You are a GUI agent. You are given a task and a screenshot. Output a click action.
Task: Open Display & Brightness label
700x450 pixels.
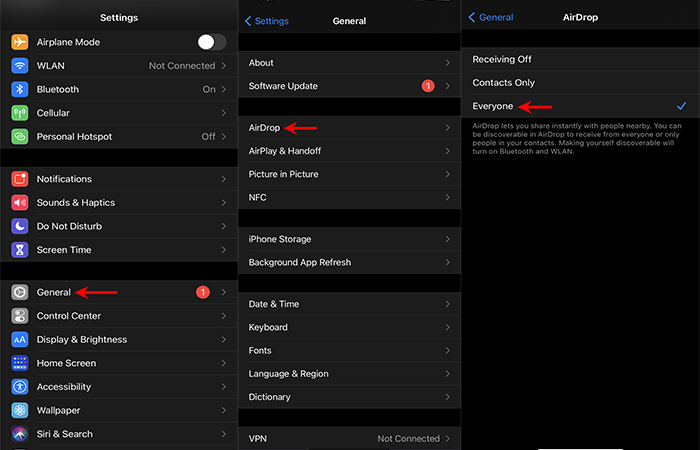pos(82,340)
